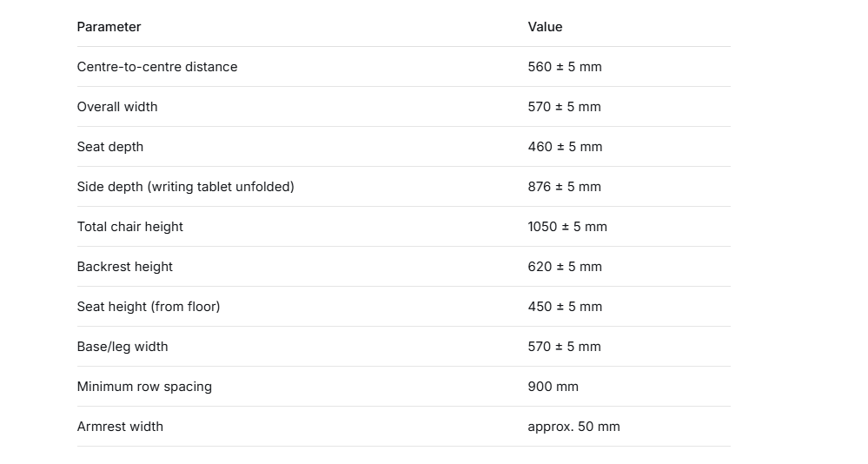868x464 pixels.
Task: Select the Centre-to-centre distance label
Action: [x=157, y=66]
